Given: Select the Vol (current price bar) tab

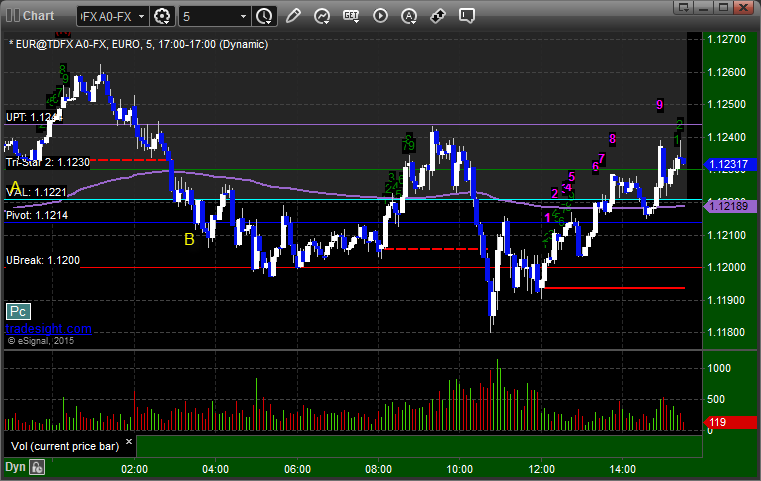Looking at the screenshot, I should 65,446.
